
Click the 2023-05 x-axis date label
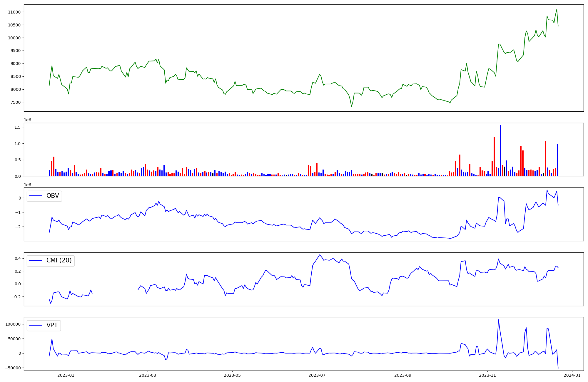click(x=232, y=375)
